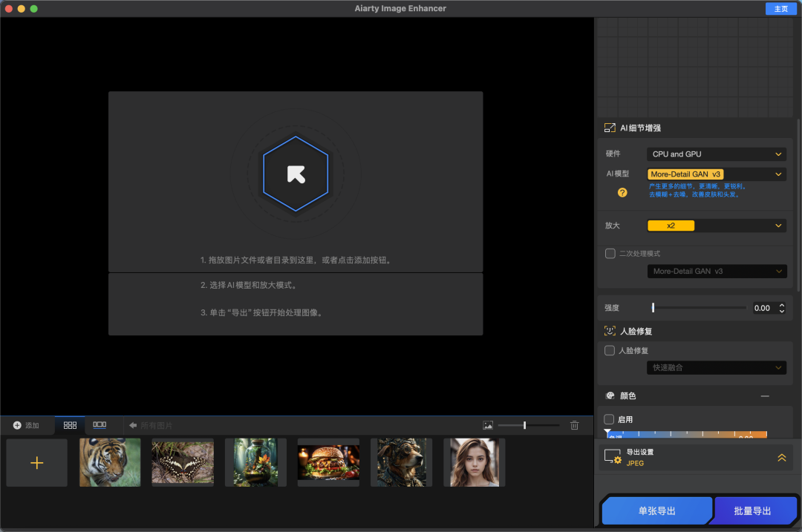
Task: Open the 硬件 CPU and GPU dropdown
Action: pyautogui.click(x=716, y=154)
